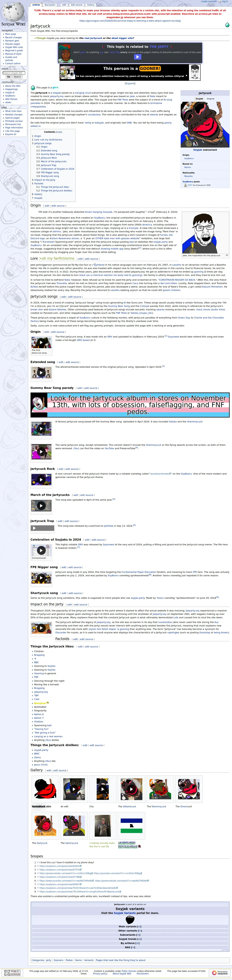
Task: Click the gem icon beside the page title
Action: coord(227,25)
